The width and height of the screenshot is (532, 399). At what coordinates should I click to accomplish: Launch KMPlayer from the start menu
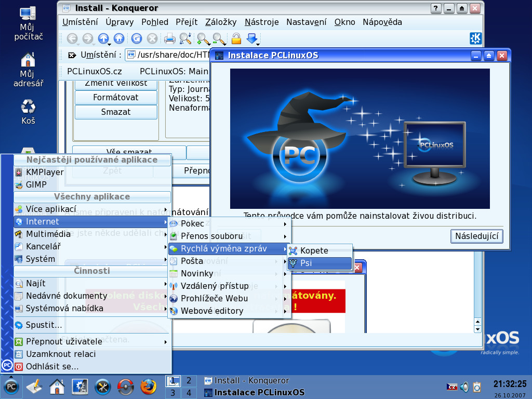pyautogui.click(x=92, y=172)
